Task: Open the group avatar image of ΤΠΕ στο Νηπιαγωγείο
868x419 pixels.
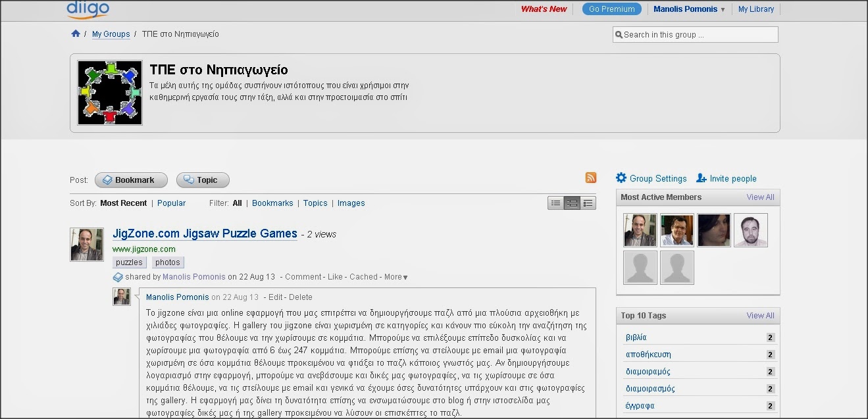Action: coord(110,93)
